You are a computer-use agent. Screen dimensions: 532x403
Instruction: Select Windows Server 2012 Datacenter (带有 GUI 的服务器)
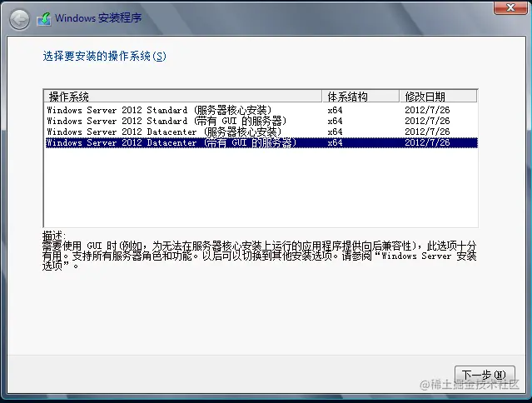point(261,143)
